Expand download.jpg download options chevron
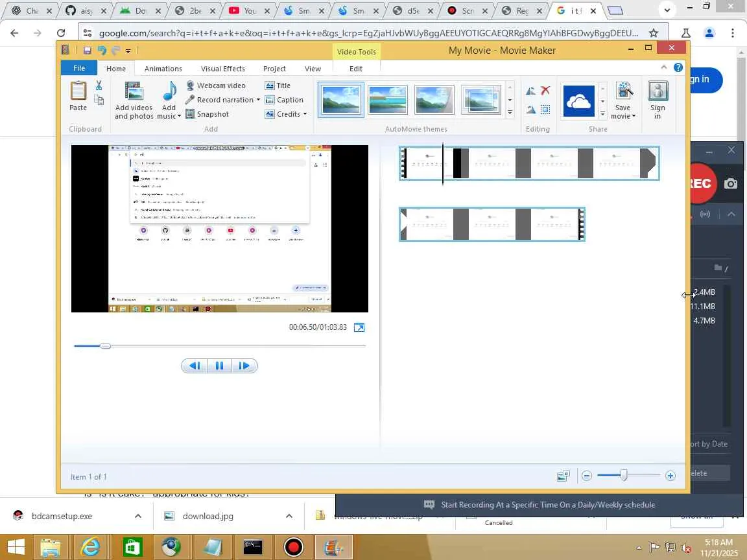Image resolution: width=747 pixels, height=560 pixels. (x=289, y=516)
